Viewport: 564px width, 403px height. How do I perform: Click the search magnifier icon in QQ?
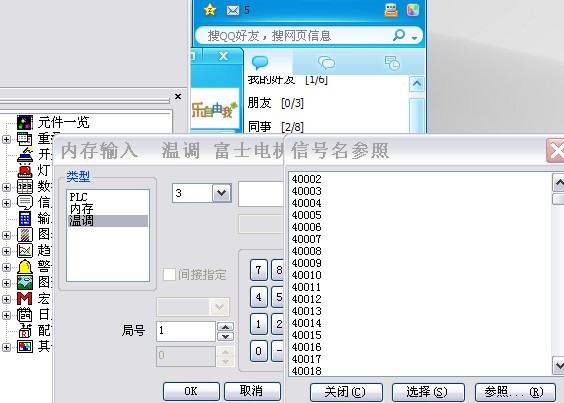point(399,35)
